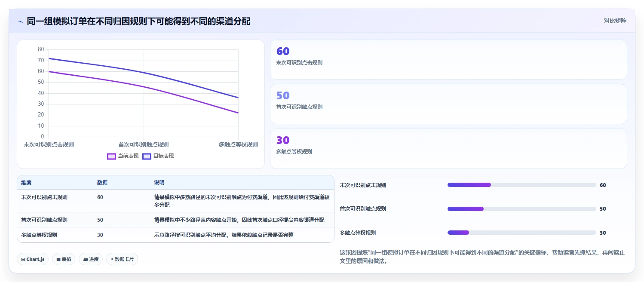This screenshot has height=282, width=644.
Task: Click x-axis label 首次可识别触点规则 on chart
Action: pos(144,144)
